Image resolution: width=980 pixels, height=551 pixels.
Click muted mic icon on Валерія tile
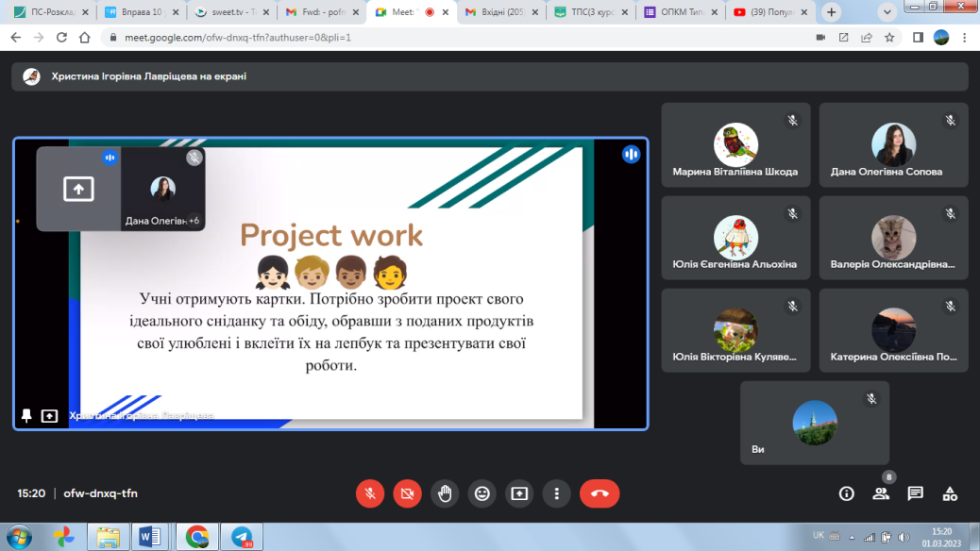(950, 213)
